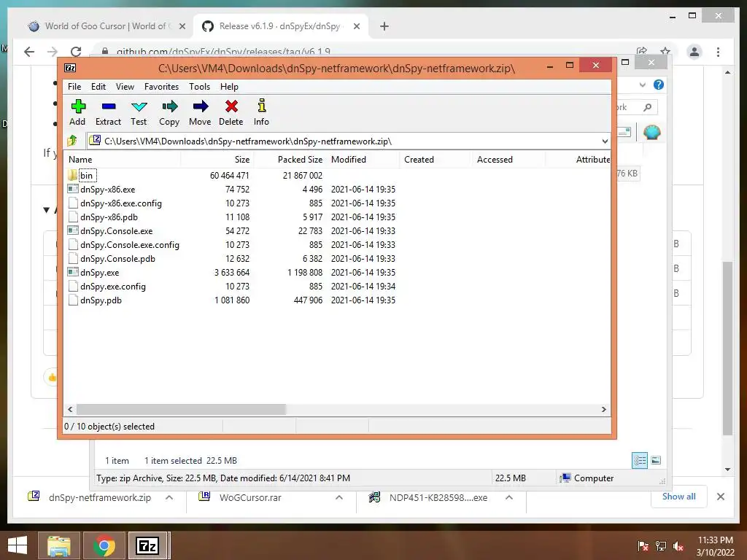The width and height of the screenshot is (747, 560).
Task: Click the 7z icon in the window title bar
Action: [70, 68]
